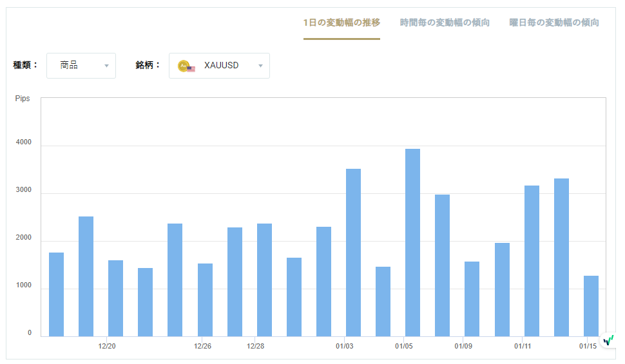The width and height of the screenshot is (625, 364).
Task: Click the 01/15 date axis label
Action: (588, 346)
